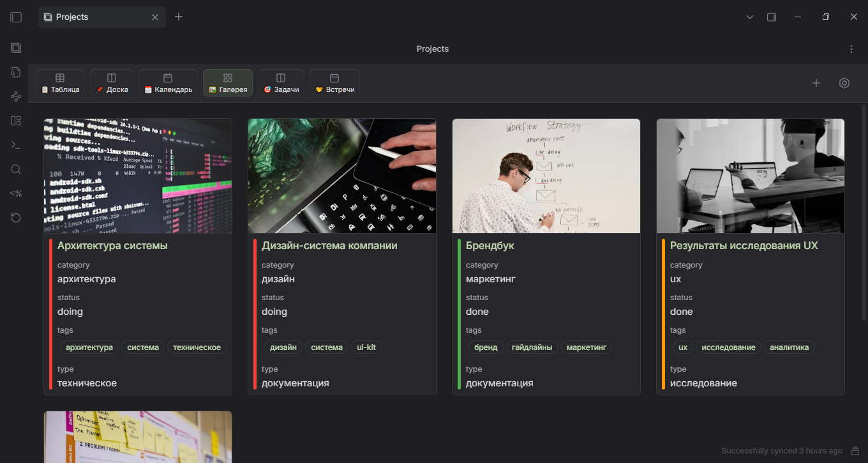This screenshot has height=463, width=868.
Task: Switch to the Встречи view tab
Action: [x=334, y=83]
